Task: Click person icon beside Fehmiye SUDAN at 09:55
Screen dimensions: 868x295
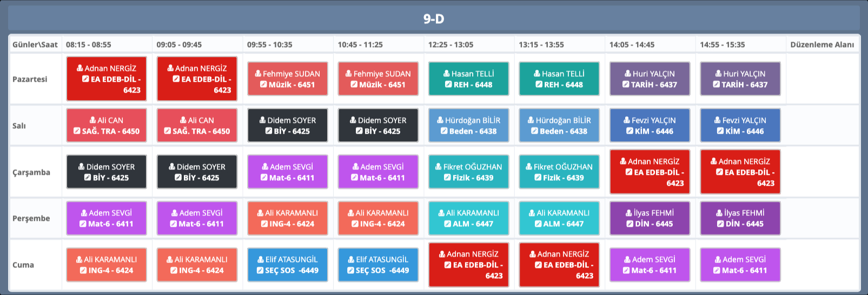Action: [x=259, y=74]
